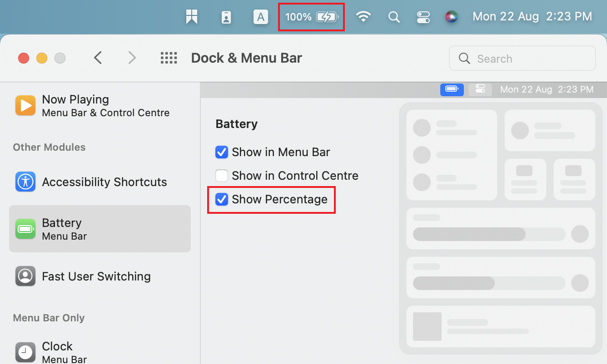Click the input source 'A' menu bar icon
The height and width of the screenshot is (364, 607).
point(260,17)
